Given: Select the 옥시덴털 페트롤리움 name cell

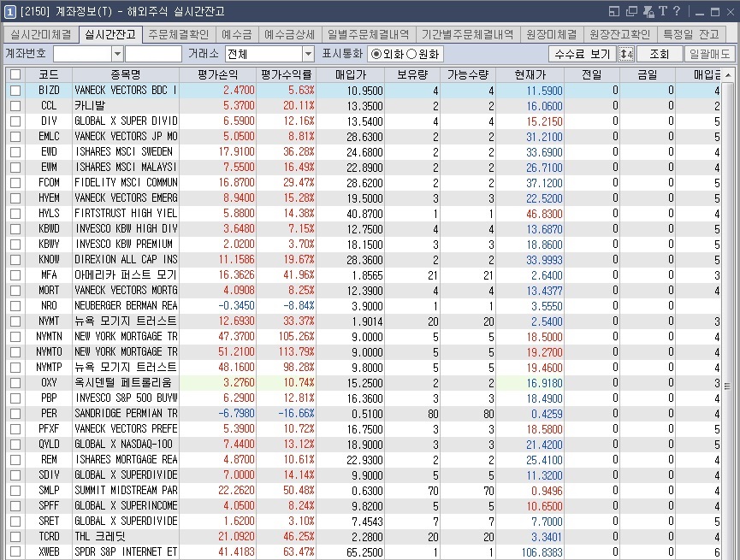Looking at the screenshot, I should [126, 383].
